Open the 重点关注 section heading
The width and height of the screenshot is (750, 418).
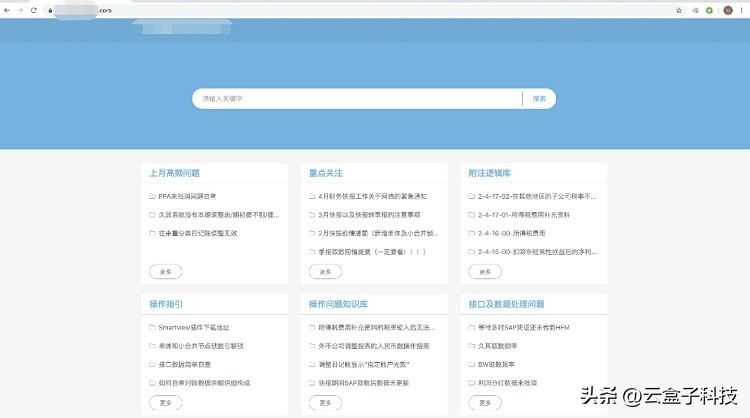[x=325, y=173]
